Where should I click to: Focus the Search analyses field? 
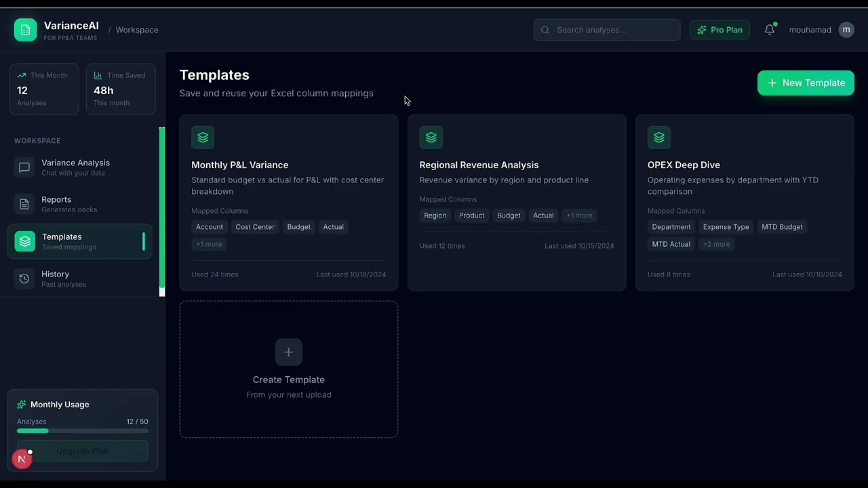tap(607, 30)
